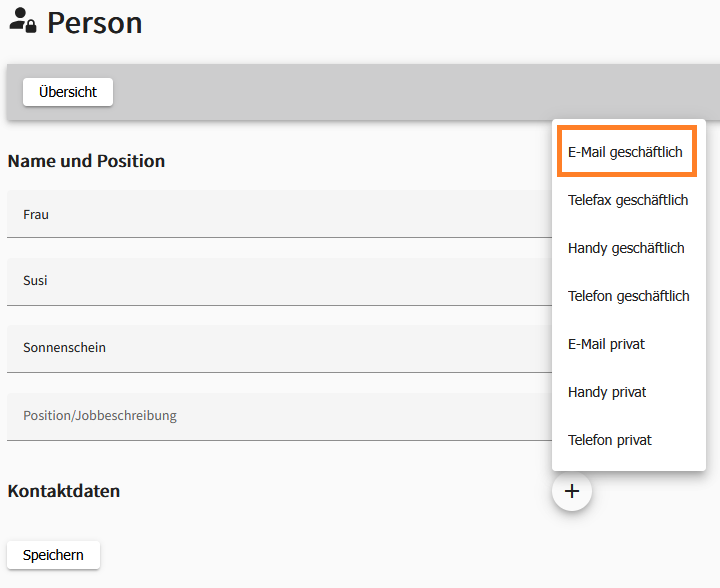Click the empty gray toolbar area beside Übersicht
Screen dimensions: 720x588
(330, 92)
